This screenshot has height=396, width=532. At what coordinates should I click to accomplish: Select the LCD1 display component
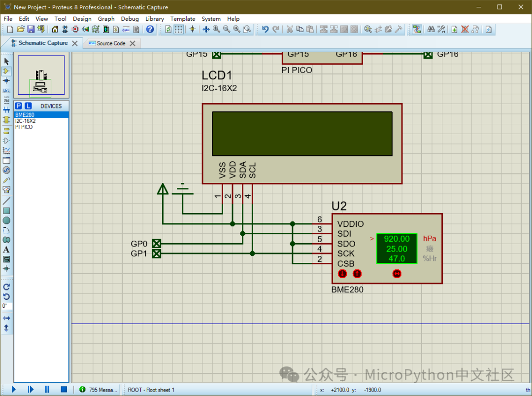[x=302, y=144]
